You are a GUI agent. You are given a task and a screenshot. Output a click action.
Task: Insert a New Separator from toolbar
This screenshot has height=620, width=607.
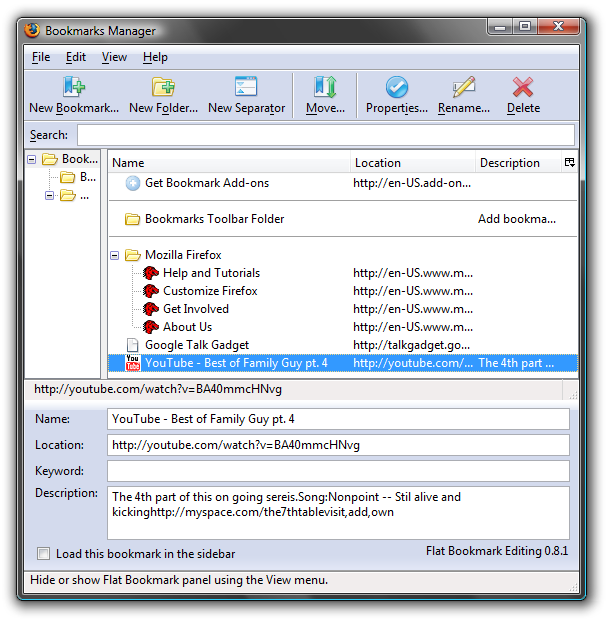tap(246, 87)
